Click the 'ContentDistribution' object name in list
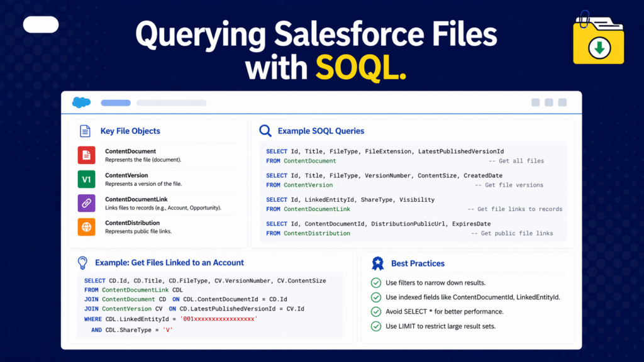 [x=132, y=223]
